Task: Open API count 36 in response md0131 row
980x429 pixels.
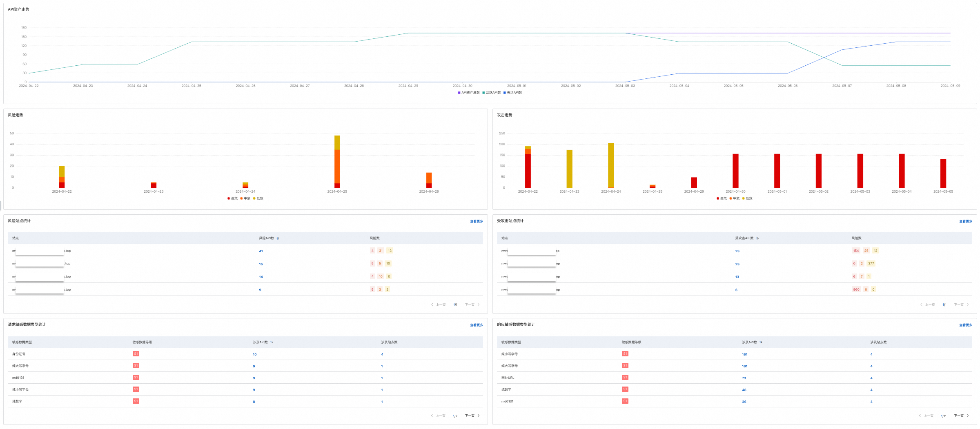Action: [744, 402]
